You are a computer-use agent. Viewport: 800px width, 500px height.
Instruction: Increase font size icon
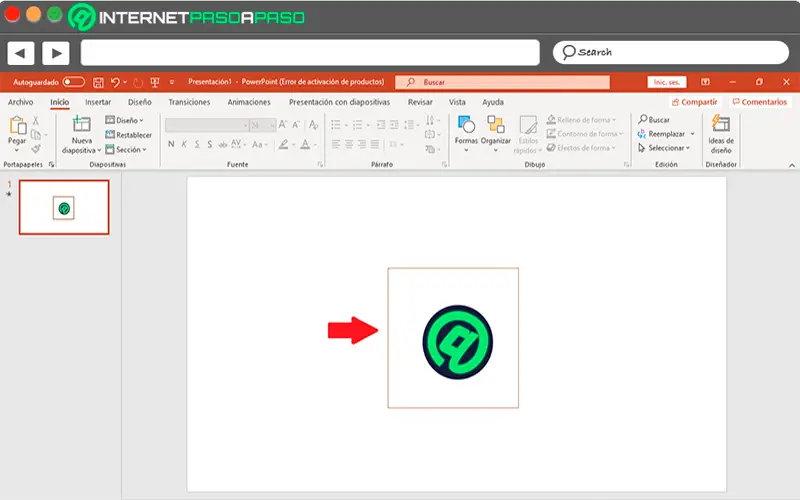(283, 124)
